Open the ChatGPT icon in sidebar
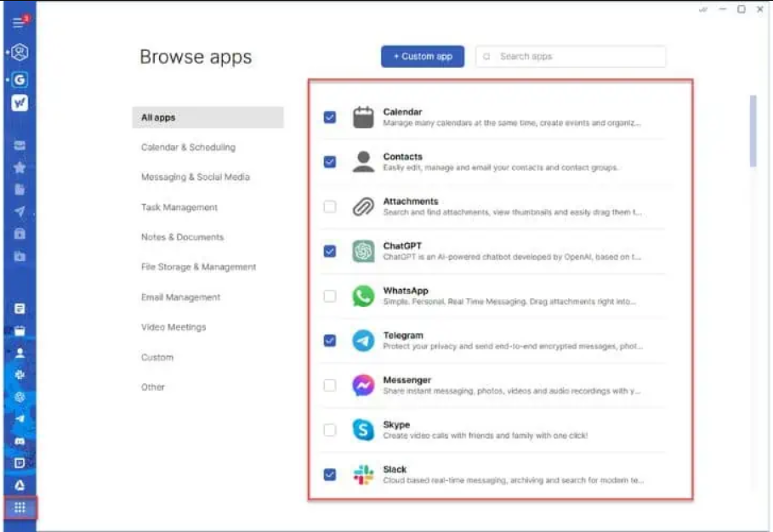The height and width of the screenshot is (532, 773). (20, 397)
